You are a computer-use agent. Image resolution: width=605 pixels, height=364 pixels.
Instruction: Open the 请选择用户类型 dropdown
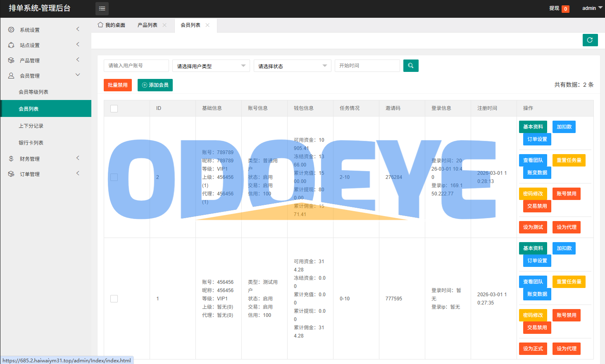point(211,65)
